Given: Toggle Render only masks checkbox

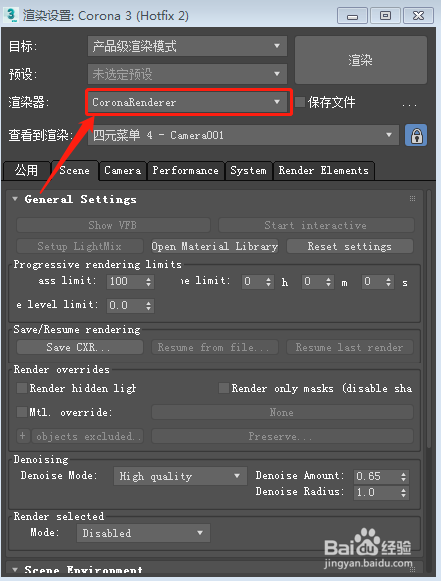Looking at the screenshot, I should click(x=224, y=388).
